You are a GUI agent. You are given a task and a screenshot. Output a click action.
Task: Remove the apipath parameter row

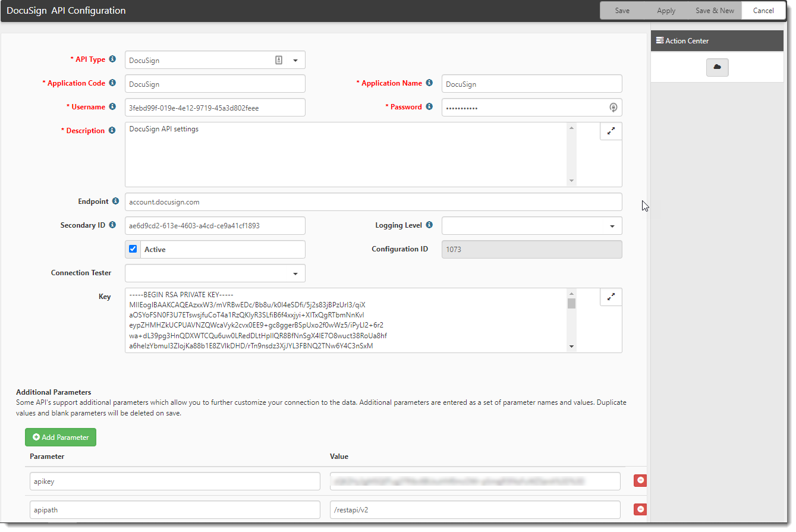tap(640, 509)
